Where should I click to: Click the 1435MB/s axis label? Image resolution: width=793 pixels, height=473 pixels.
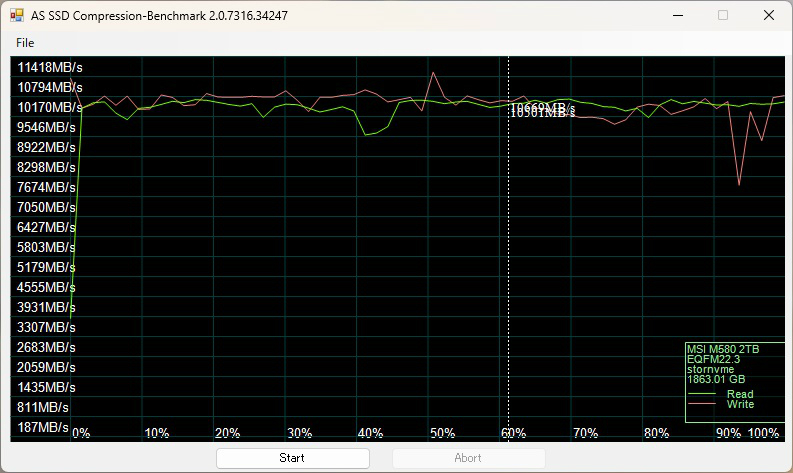coord(46,388)
